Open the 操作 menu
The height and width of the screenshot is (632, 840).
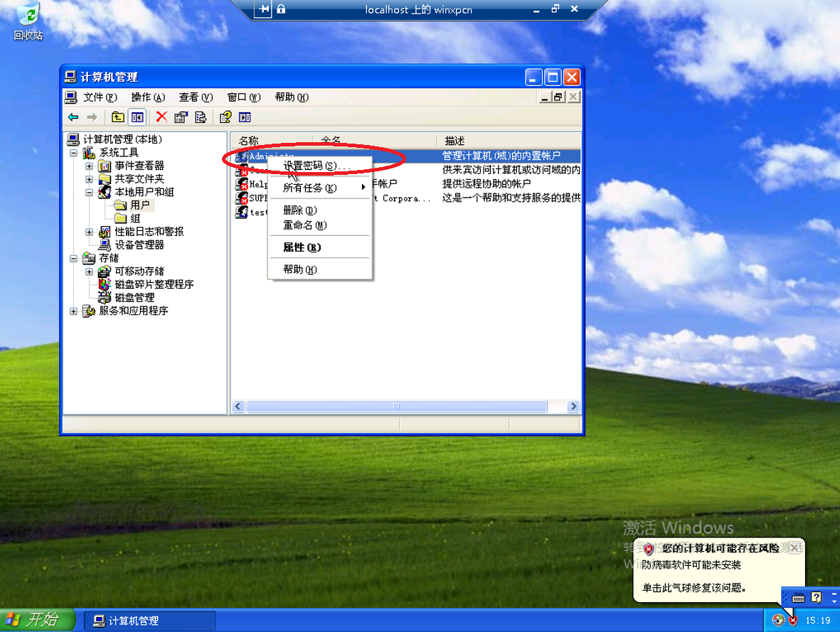148,97
